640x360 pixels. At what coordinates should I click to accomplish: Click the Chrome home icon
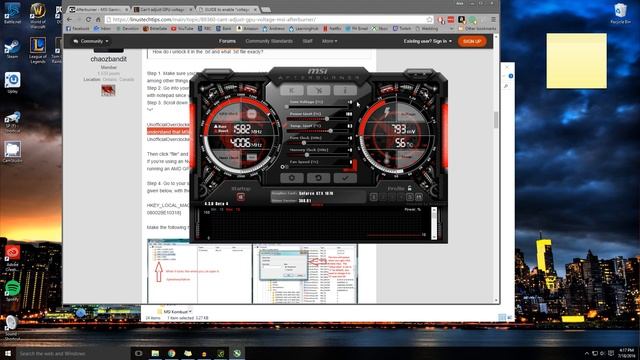98,19
